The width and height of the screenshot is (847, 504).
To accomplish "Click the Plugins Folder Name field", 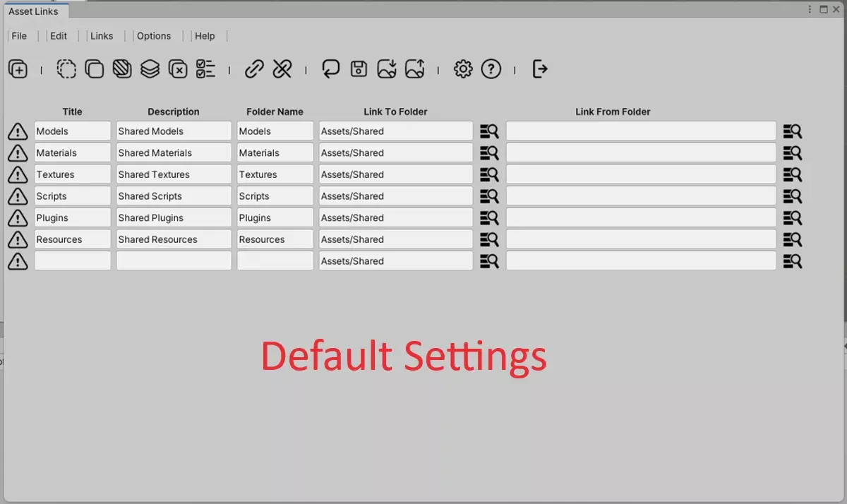I will click(275, 218).
